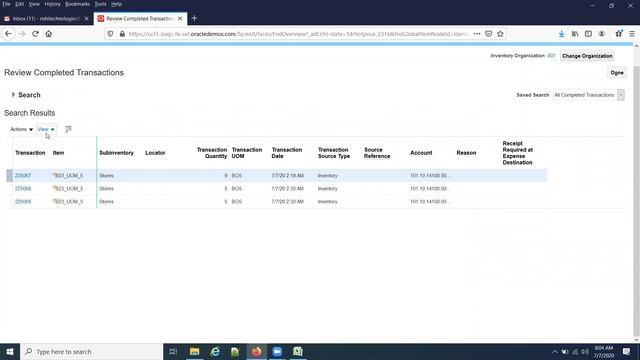Open the Firefox library icon
The height and width of the screenshot is (360, 640).
click(x=575, y=34)
